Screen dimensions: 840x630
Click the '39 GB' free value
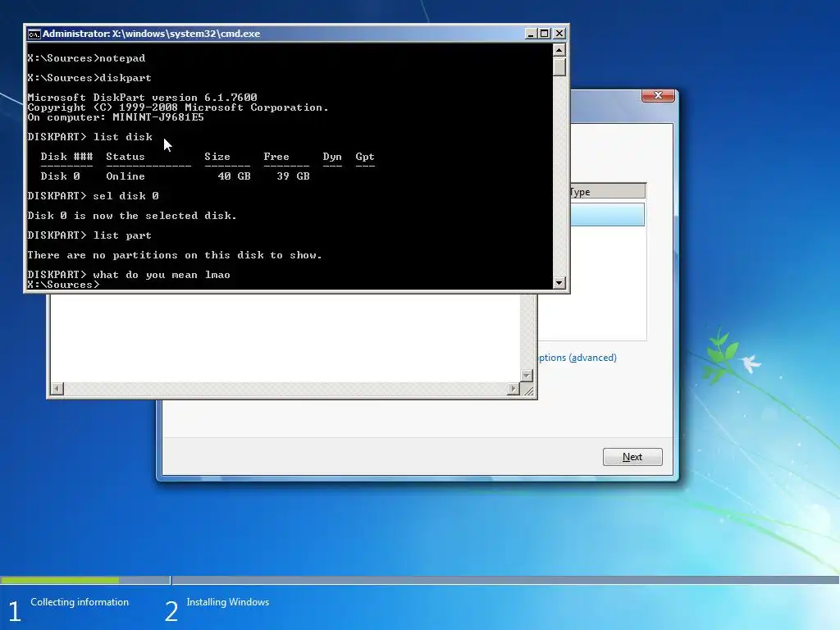coord(293,176)
